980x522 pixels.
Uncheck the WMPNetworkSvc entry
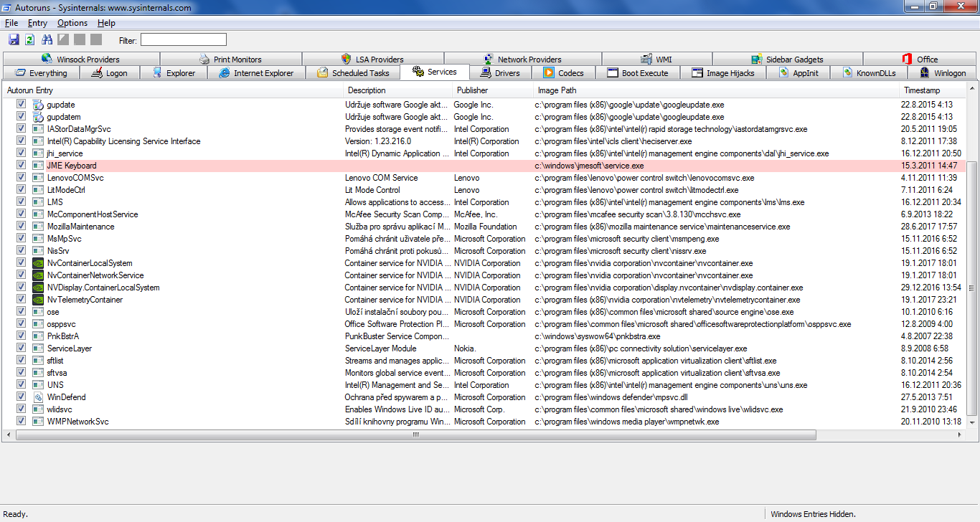coord(21,422)
